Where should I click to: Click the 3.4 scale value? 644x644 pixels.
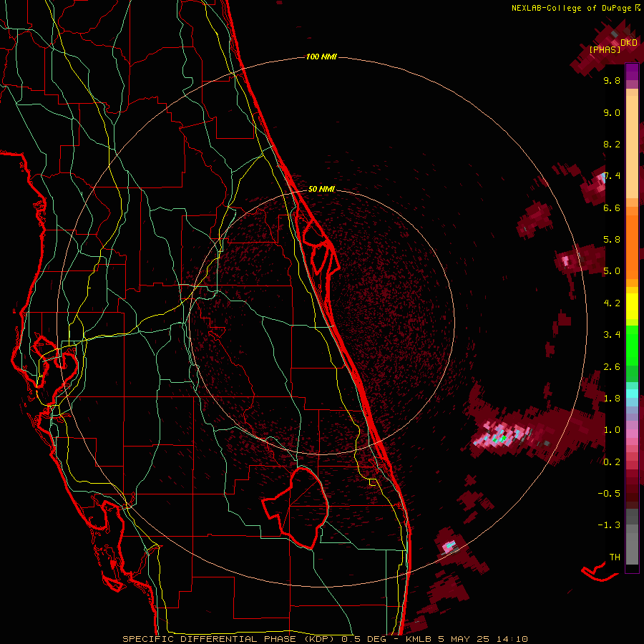pyautogui.click(x=612, y=335)
